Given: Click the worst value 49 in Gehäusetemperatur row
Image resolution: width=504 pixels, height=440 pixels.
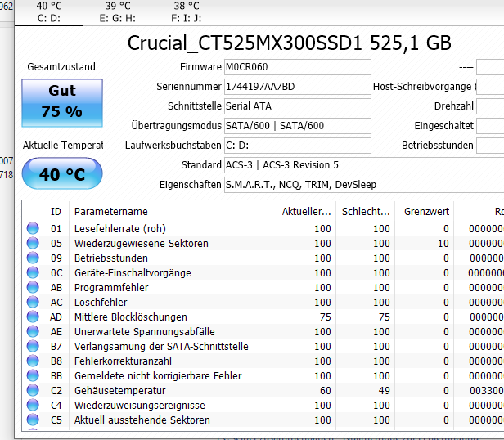Looking at the screenshot, I should [384, 391].
